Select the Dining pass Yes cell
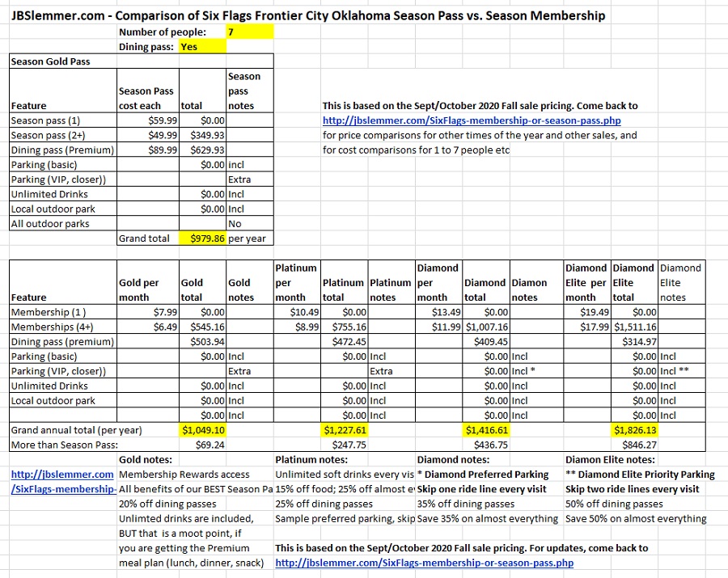The image size is (728, 578). (x=203, y=47)
